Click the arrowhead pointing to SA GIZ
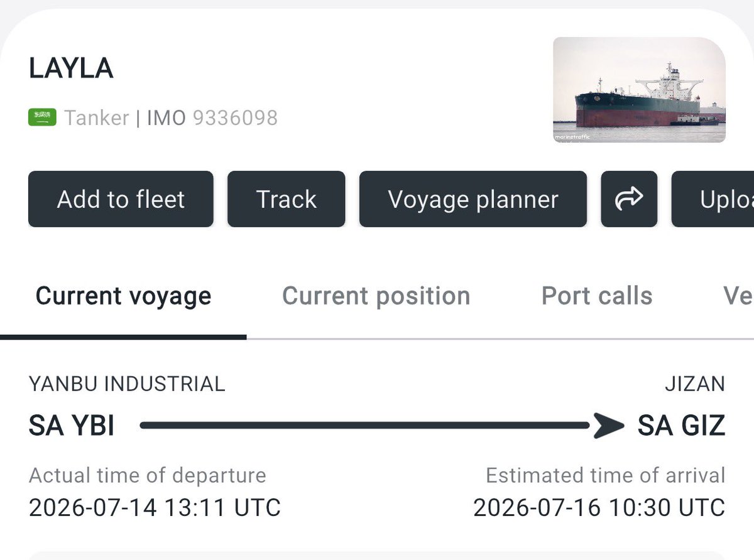 (607, 426)
